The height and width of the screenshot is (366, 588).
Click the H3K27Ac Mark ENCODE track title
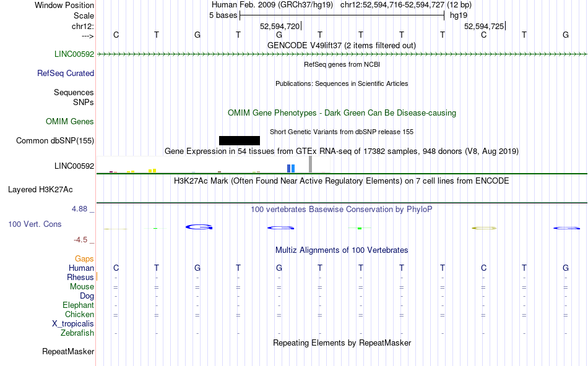click(341, 181)
